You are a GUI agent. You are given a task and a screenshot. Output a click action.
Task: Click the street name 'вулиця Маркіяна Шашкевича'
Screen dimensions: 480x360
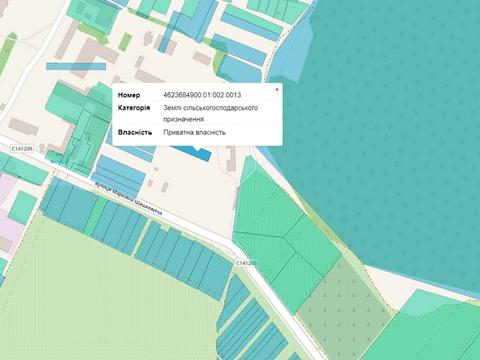tap(128, 199)
